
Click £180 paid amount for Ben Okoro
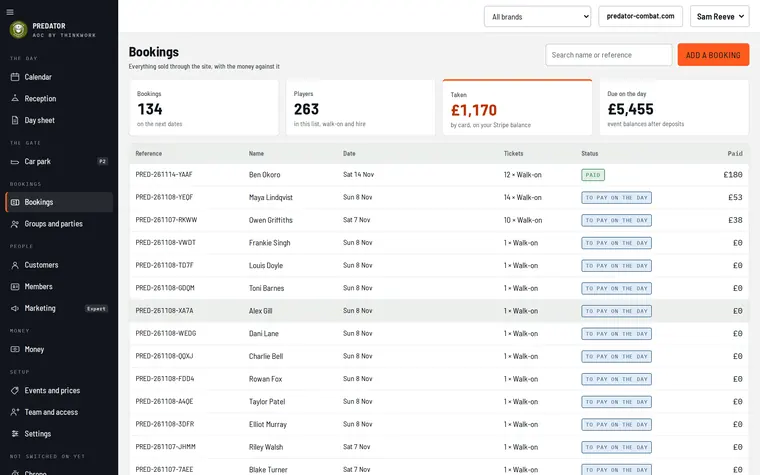733,174
